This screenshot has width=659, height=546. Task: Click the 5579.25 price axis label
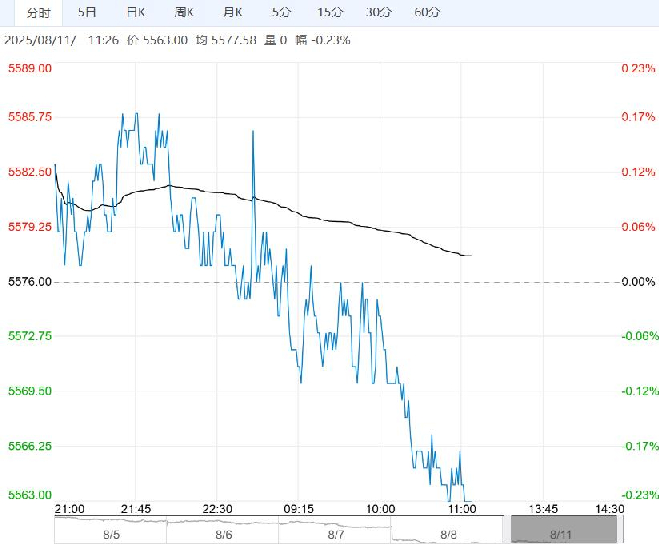[30, 227]
